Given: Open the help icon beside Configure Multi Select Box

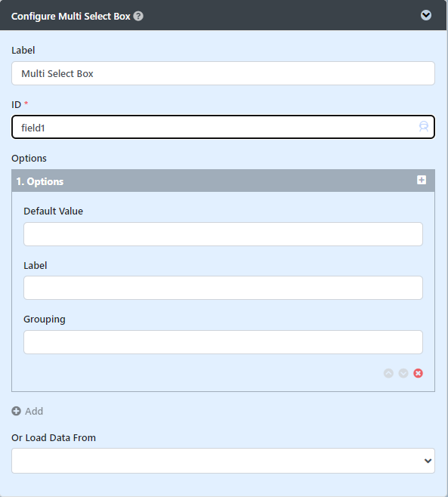Looking at the screenshot, I should click(x=138, y=16).
